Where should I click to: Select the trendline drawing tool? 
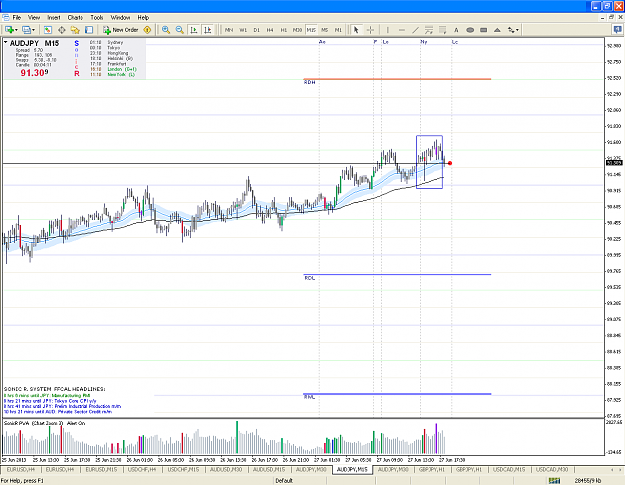click(x=415, y=30)
